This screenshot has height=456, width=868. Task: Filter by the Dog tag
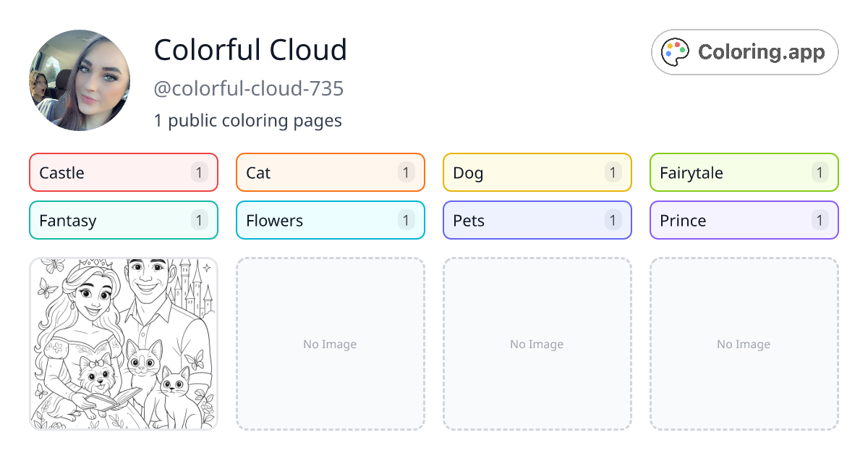(537, 172)
